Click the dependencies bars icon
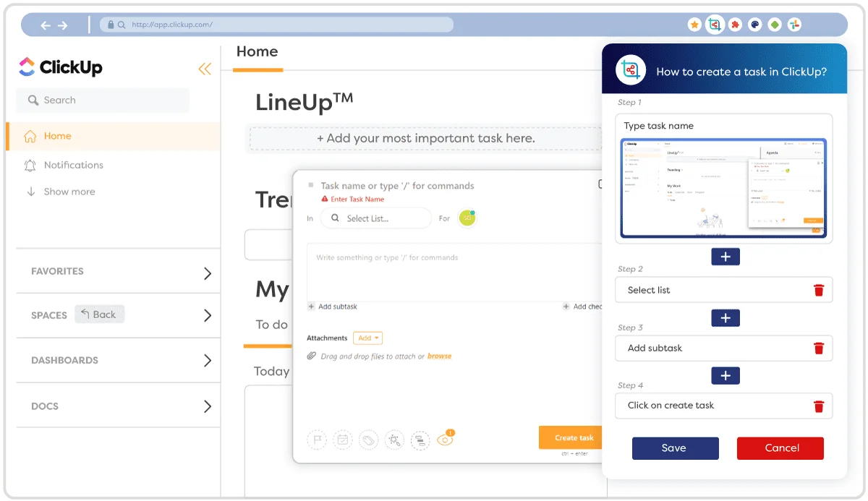This screenshot has height=501, width=868. [420, 439]
